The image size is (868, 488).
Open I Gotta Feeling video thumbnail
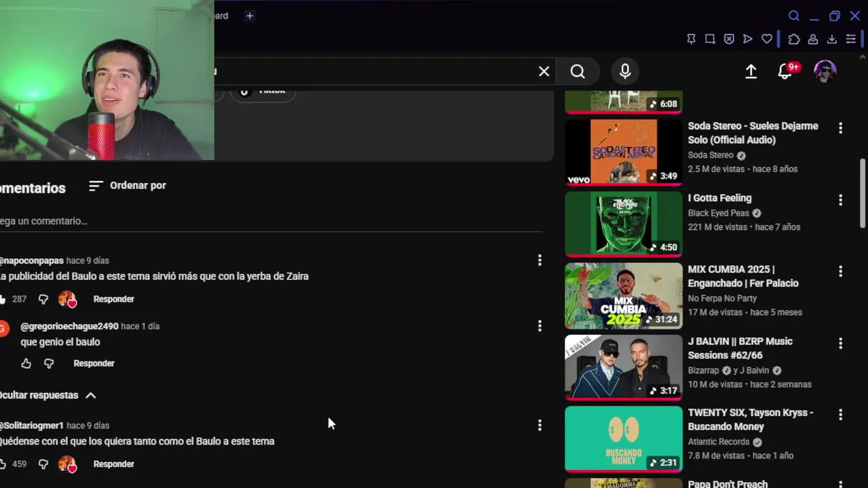pos(624,224)
